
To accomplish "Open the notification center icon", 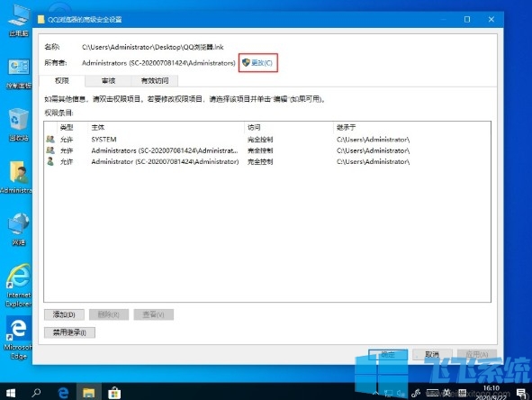I will 521,393.
